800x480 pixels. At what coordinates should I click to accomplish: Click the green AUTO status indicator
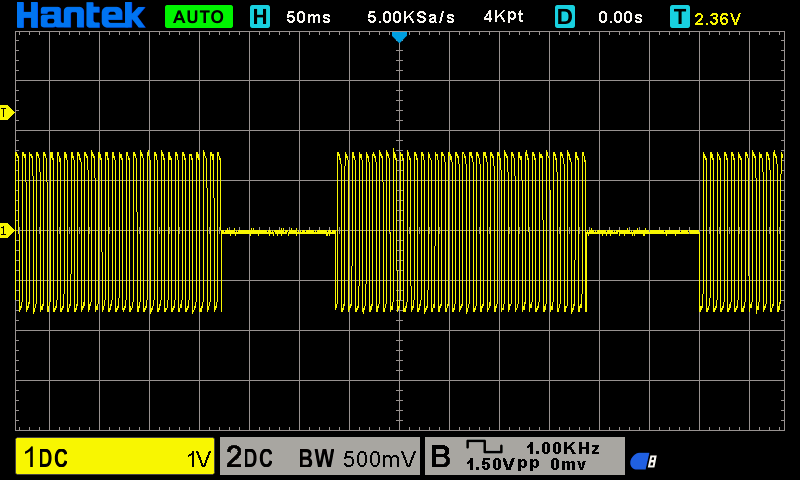199,17
